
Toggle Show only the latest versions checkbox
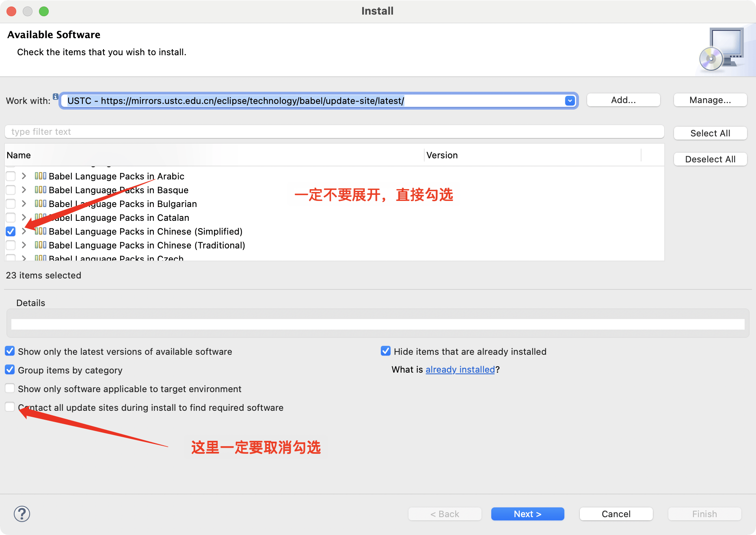(10, 351)
